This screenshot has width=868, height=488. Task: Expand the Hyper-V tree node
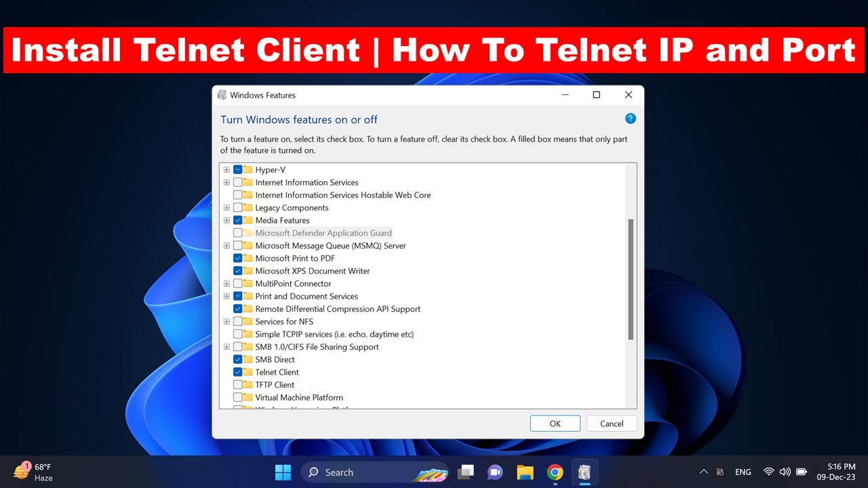227,169
